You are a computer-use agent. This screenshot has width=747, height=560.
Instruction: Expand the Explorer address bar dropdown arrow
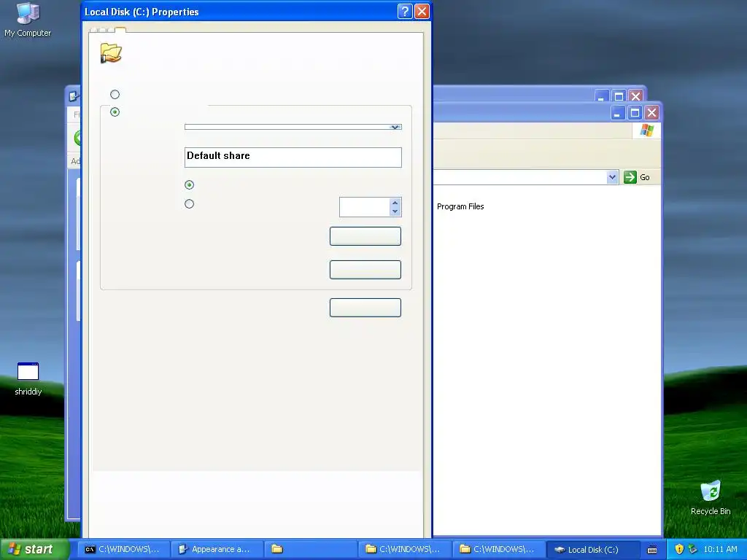613,177
